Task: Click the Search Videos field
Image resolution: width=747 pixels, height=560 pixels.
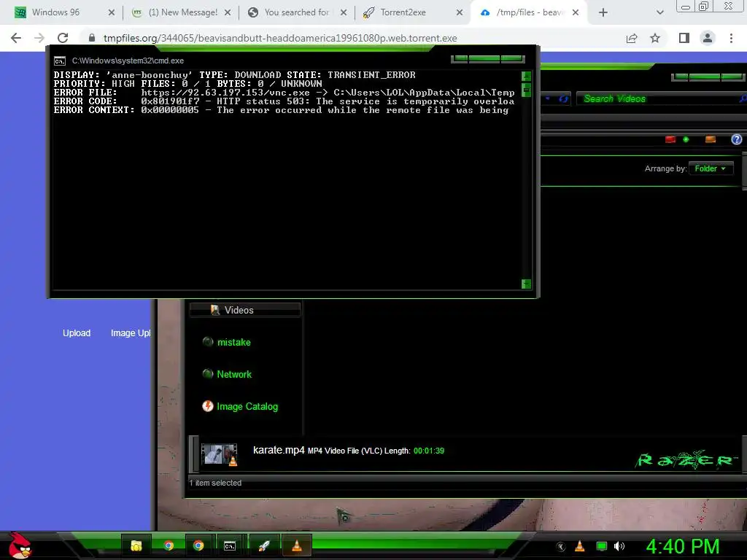Action: click(x=659, y=98)
